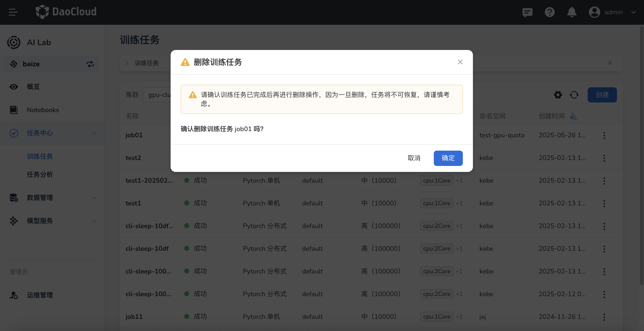Open 运维管理 in the sidebar
This screenshot has height=331, width=644.
pos(39,295)
